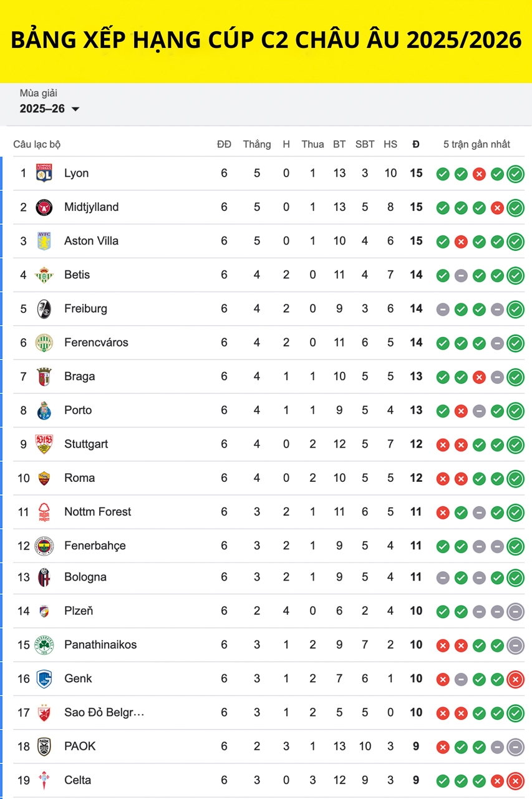
Task: Click the Genk club logo
Action: tap(44, 679)
